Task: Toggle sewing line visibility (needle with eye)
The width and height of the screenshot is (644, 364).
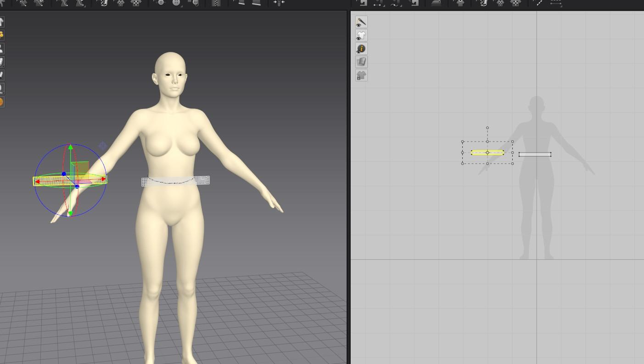Action: pyautogui.click(x=361, y=22)
